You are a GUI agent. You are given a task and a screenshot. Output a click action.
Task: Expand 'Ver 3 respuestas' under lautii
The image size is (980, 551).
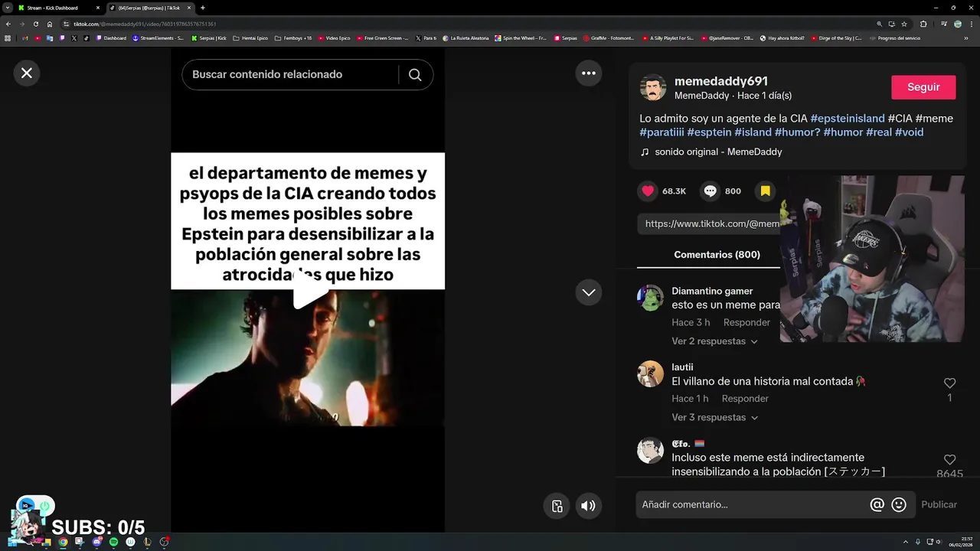pyautogui.click(x=714, y=417)
